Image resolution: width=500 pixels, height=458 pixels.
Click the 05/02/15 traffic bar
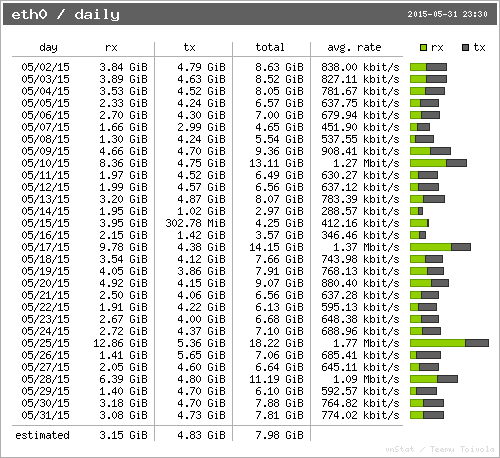pos(428,67)
